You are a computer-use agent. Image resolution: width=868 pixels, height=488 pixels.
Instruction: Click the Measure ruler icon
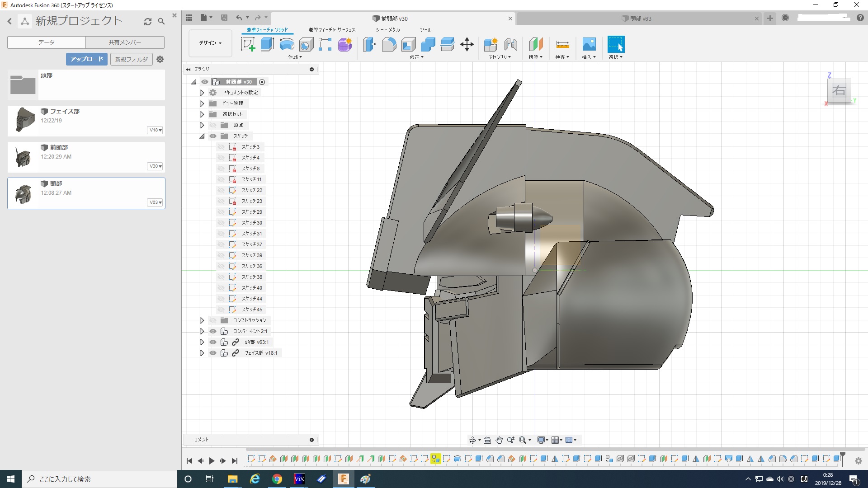point(562,44)
